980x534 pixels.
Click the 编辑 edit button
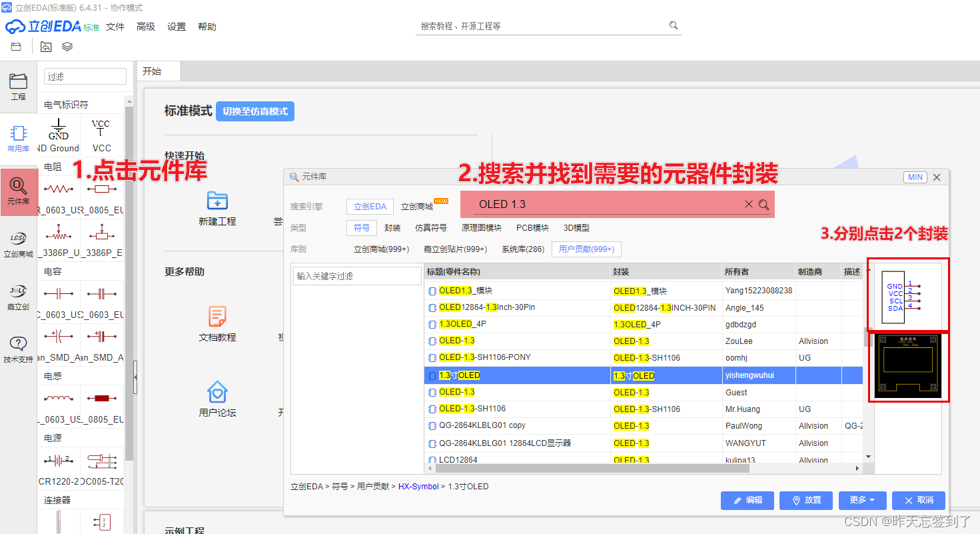[x=747, y=500]
